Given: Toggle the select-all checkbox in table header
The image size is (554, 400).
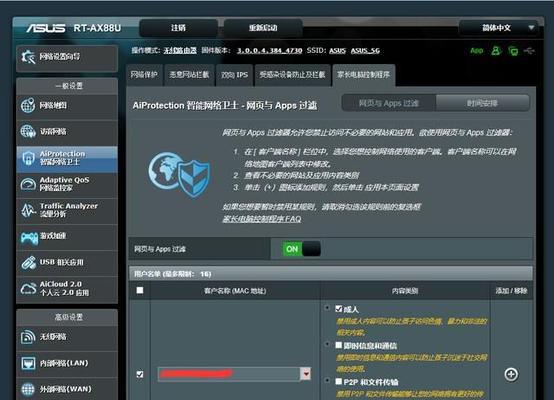Looking at the screenshot, I should click(140, 290).
